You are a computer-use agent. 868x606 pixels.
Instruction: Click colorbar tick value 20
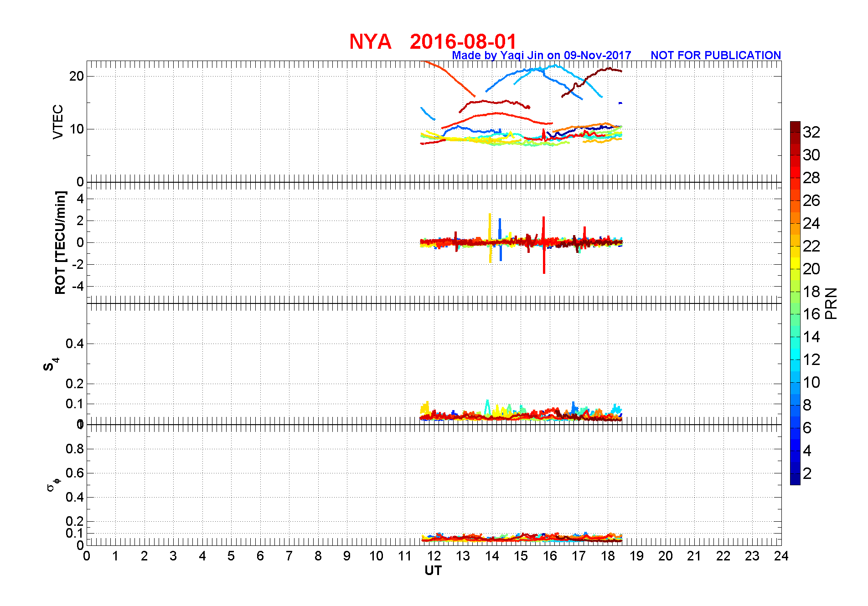811,269
